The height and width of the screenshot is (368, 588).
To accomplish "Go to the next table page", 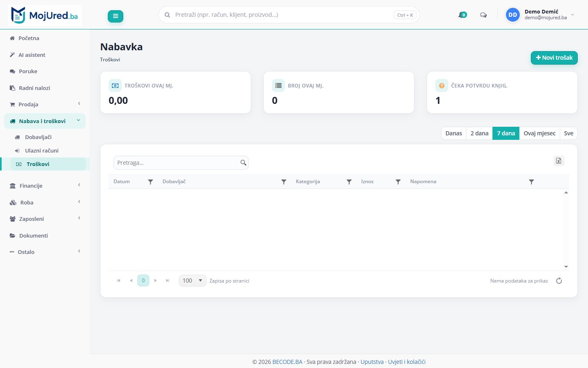I will [156, 280].
